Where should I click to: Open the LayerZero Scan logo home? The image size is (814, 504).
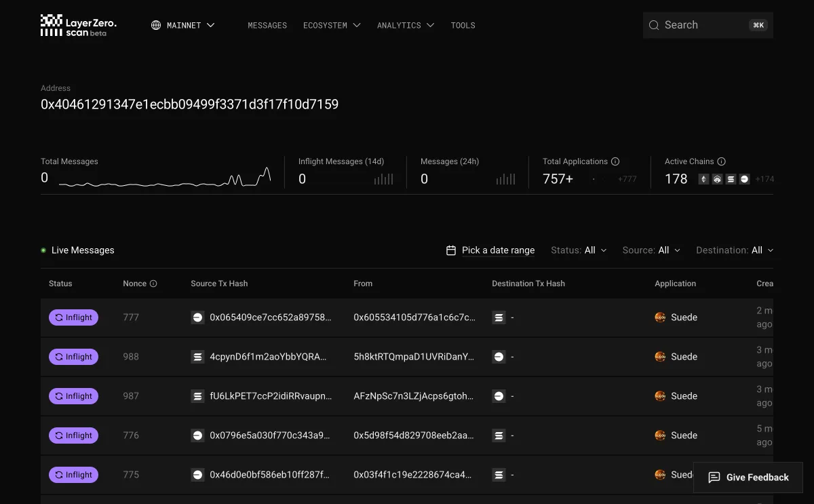click(x=78, y=25)
